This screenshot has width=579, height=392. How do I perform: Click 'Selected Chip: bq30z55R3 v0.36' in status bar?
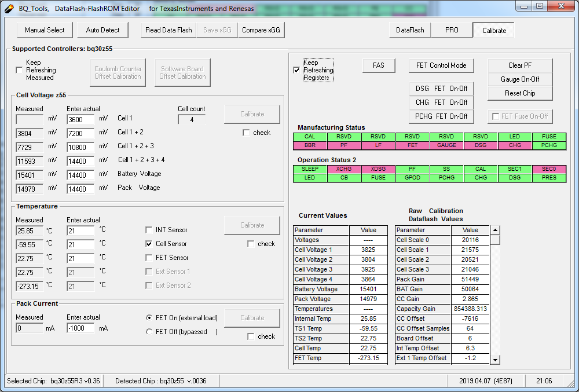click(x=53, y=381)
